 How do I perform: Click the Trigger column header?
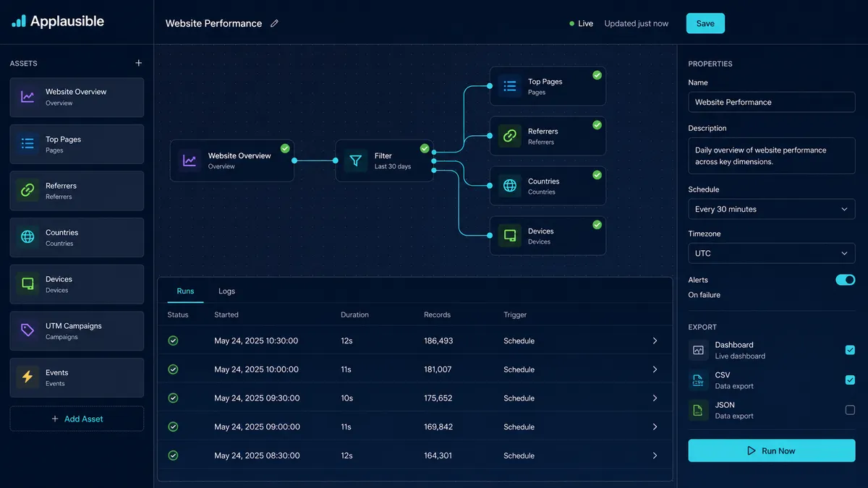(x=515, y=314)
